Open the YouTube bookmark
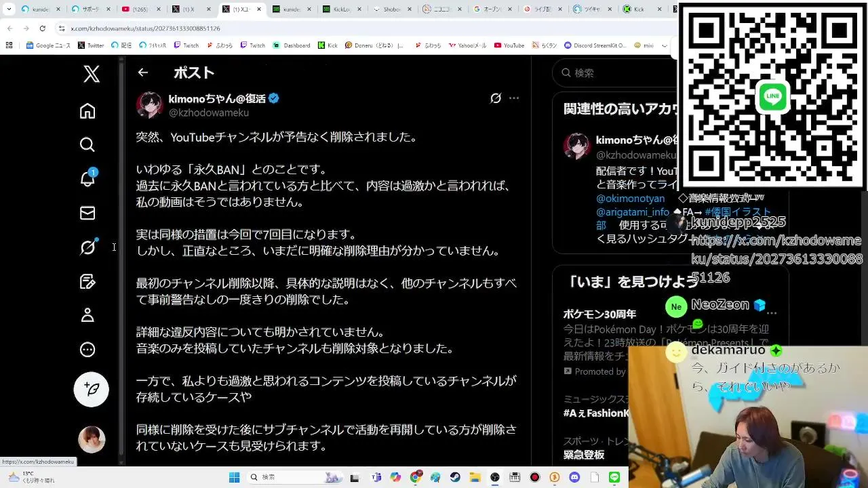This screenshot has height=488, width=868. click(x=509, y=45)
